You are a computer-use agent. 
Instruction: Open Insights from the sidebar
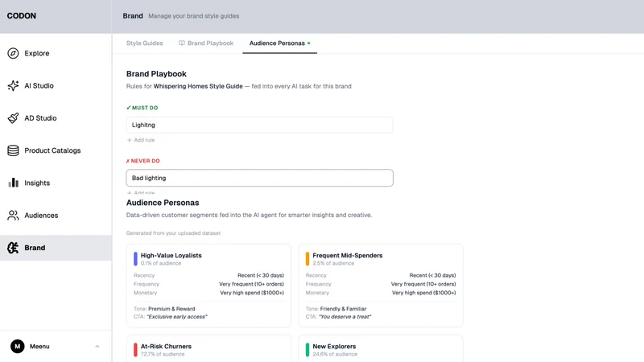pos(56,183)
